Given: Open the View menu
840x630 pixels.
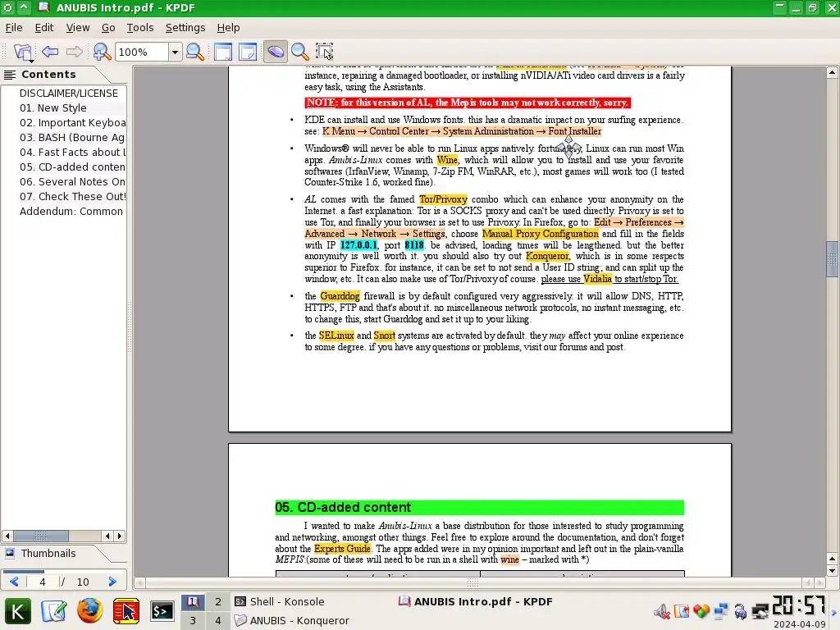Looking at the screenshot, I should (x=78, y=27).
